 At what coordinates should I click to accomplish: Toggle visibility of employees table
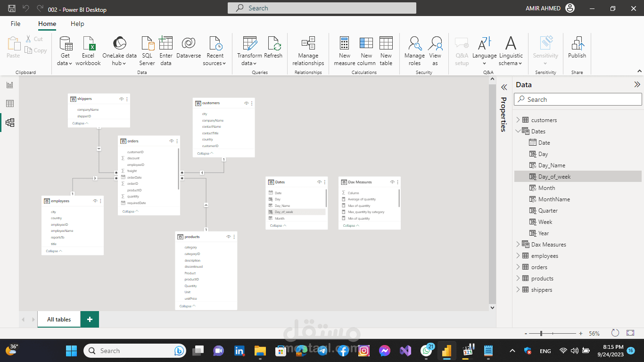coord(95,201)
